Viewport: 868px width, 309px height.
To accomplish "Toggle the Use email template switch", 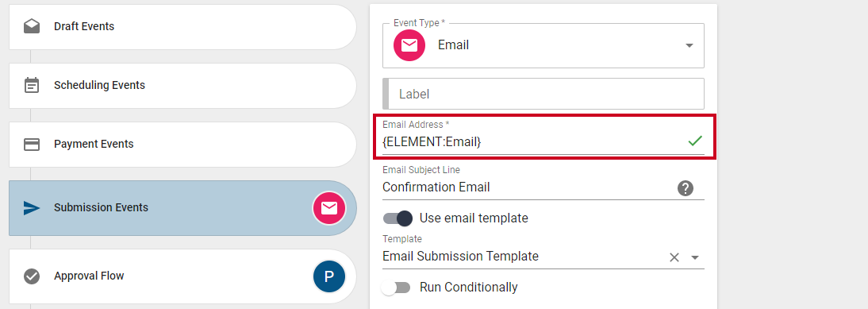I will coord(398,218).
